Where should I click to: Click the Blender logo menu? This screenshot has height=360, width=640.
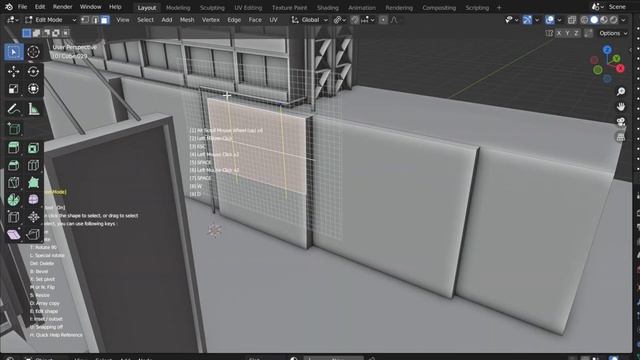point(9,7)
